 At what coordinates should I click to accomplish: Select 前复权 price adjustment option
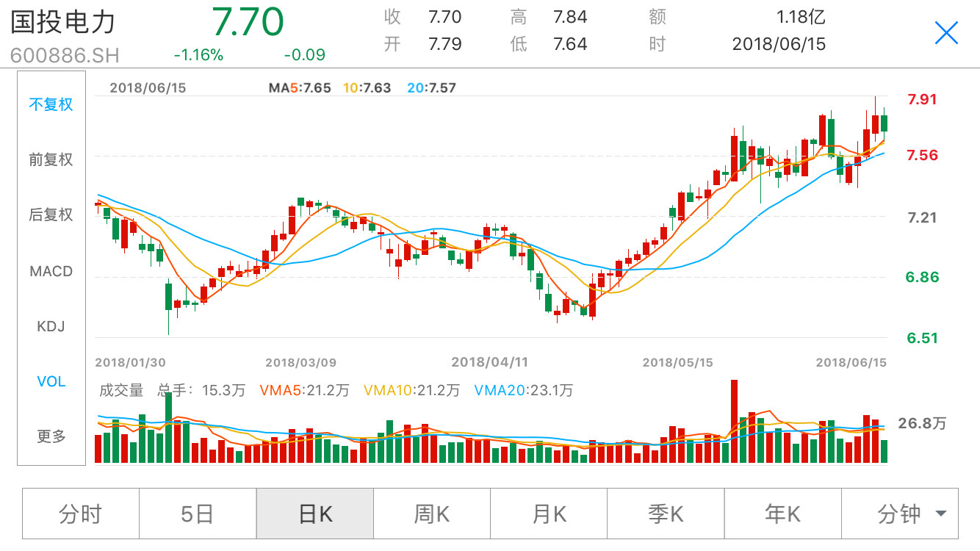tap(51, 159)
